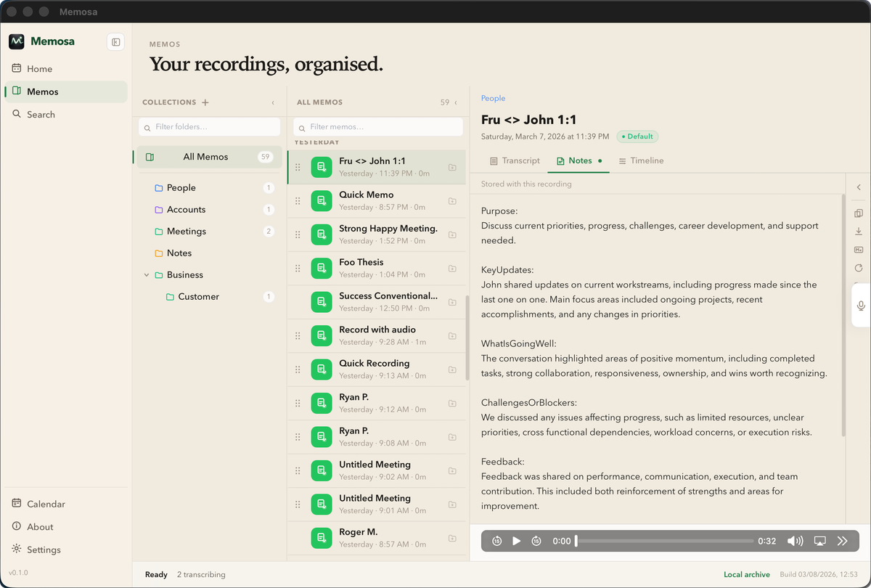Collapse the right action rail chevron
Viewport: 871px width, 588px height.
pyautogui.click(x=859, y=187)
